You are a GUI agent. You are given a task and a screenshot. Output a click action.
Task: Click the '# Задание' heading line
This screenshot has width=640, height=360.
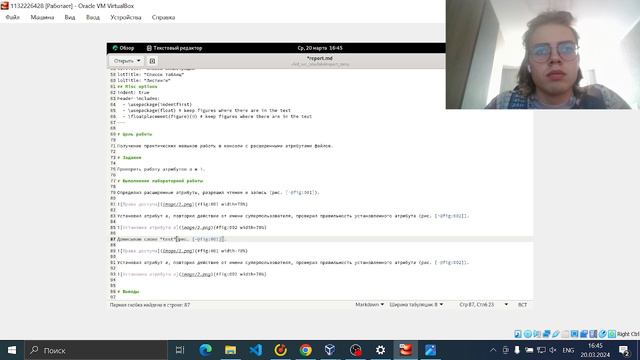pos(129,157)
